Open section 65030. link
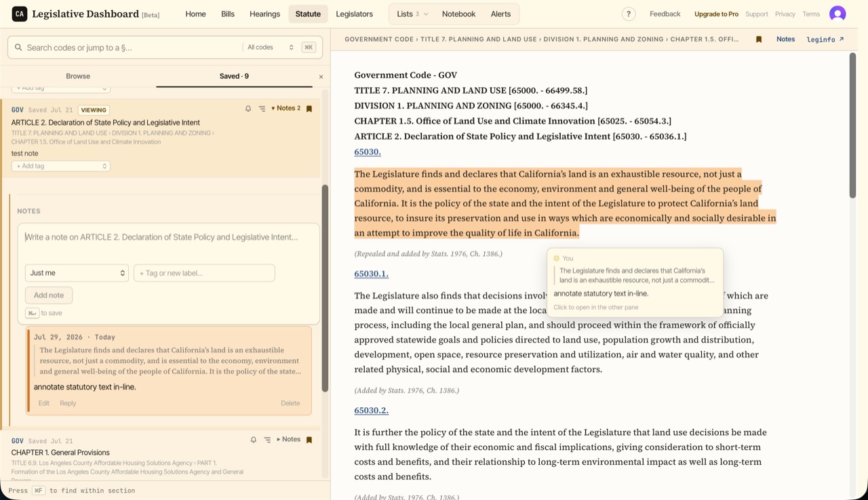The image size is (868, 500). pos(368,152)
